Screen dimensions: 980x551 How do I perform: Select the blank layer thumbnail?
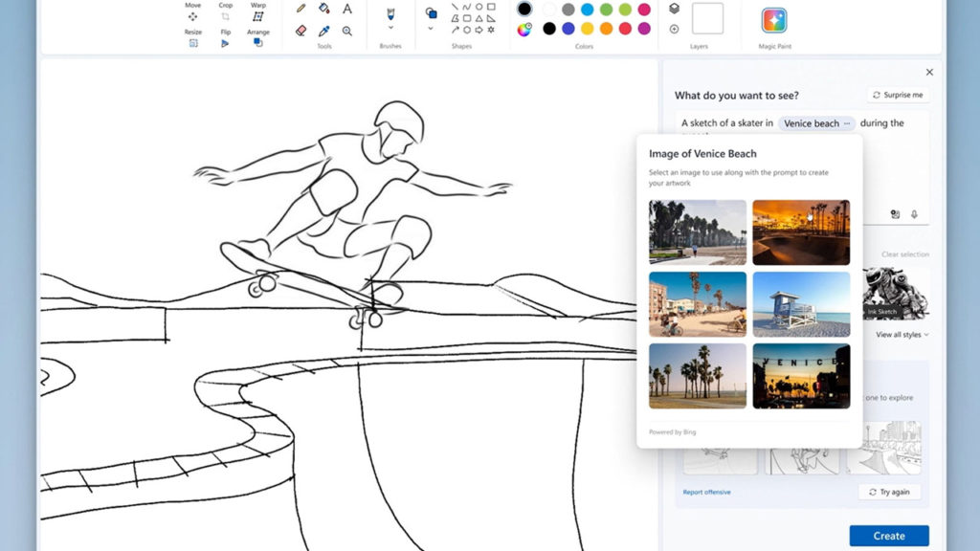tap(707, 17)
